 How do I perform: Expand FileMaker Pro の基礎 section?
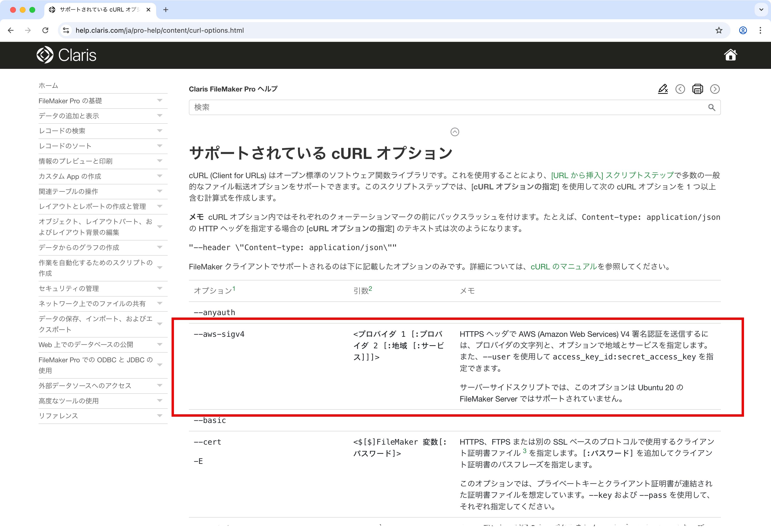[160, 100]
